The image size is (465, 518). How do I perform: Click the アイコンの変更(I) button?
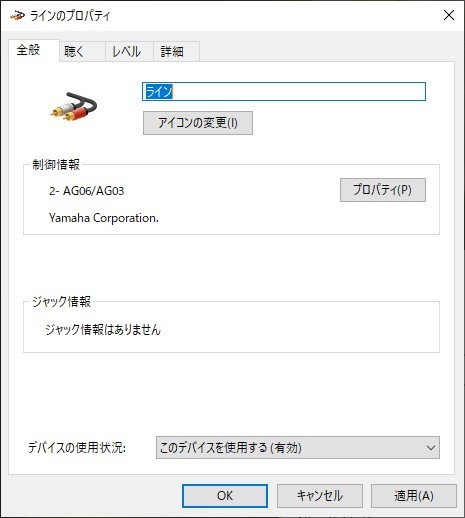(x=198, y=123)
